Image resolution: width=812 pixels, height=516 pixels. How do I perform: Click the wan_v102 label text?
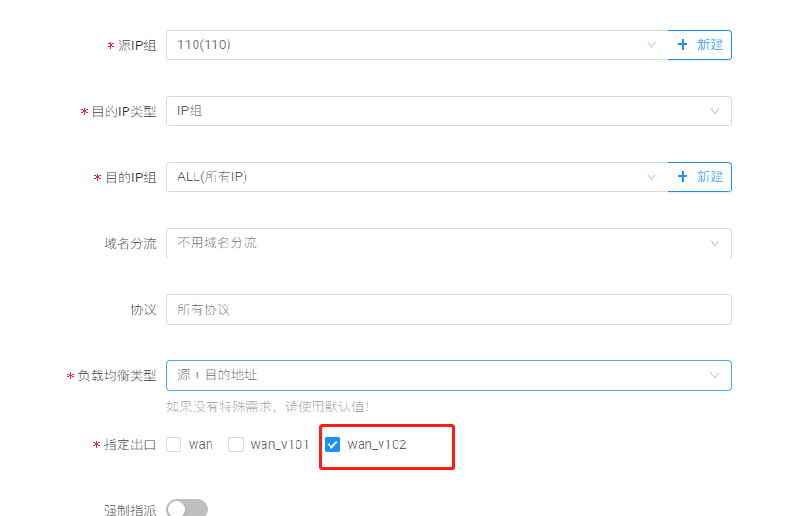coord(377,444)
